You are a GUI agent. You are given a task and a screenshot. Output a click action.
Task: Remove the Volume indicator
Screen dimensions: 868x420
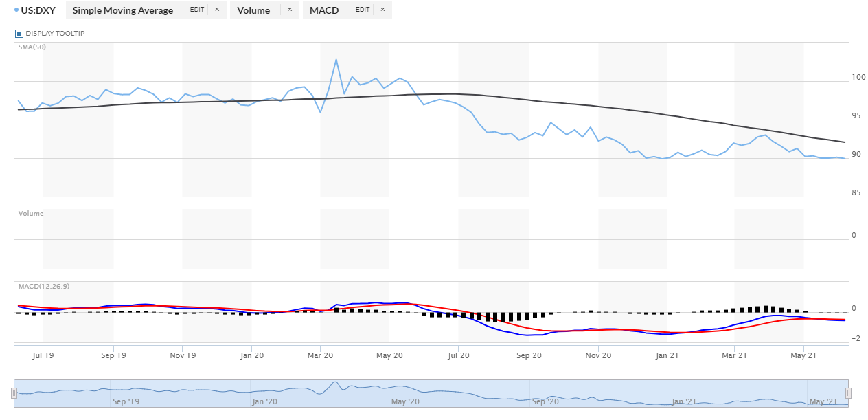(289, 10)
